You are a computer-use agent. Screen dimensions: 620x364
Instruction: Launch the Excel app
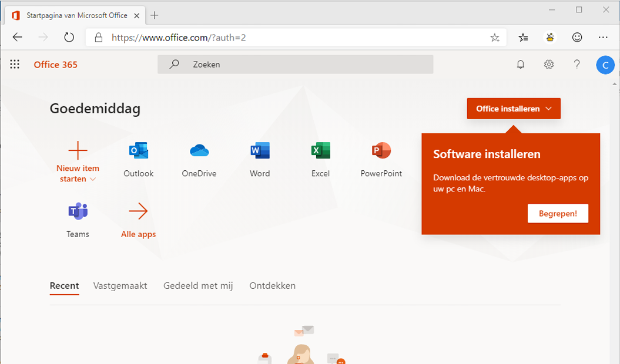[320, 159]
